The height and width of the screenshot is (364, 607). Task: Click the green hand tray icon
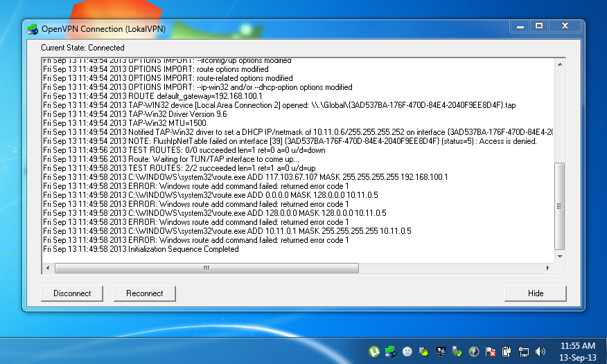point(424,352)
